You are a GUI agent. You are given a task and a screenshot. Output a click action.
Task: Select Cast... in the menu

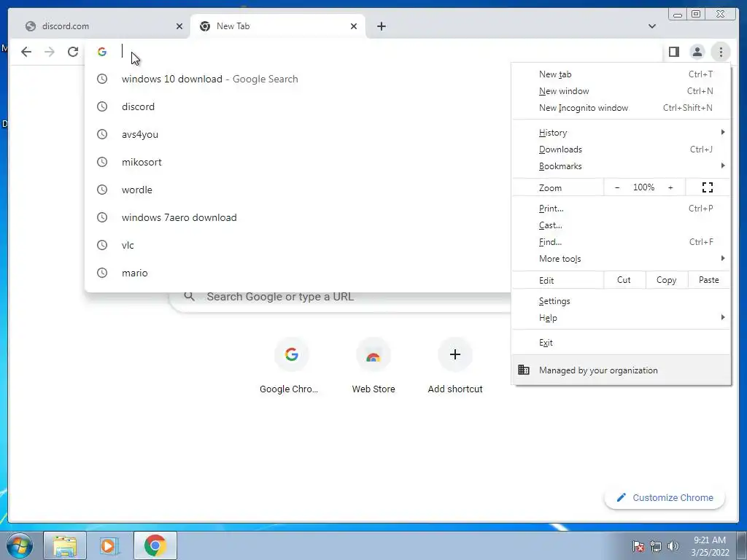pos(622,225)
